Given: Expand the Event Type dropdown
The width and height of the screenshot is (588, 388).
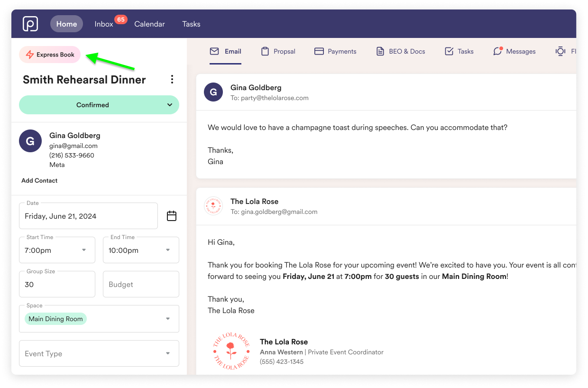Looking at the screenshot, I should tap(99, 353).
